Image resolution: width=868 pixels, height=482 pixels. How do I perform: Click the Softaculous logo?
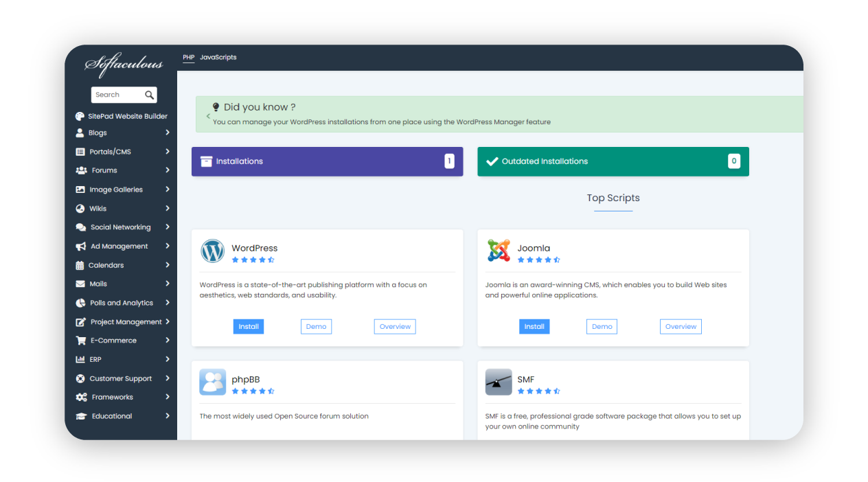point(124,65)
